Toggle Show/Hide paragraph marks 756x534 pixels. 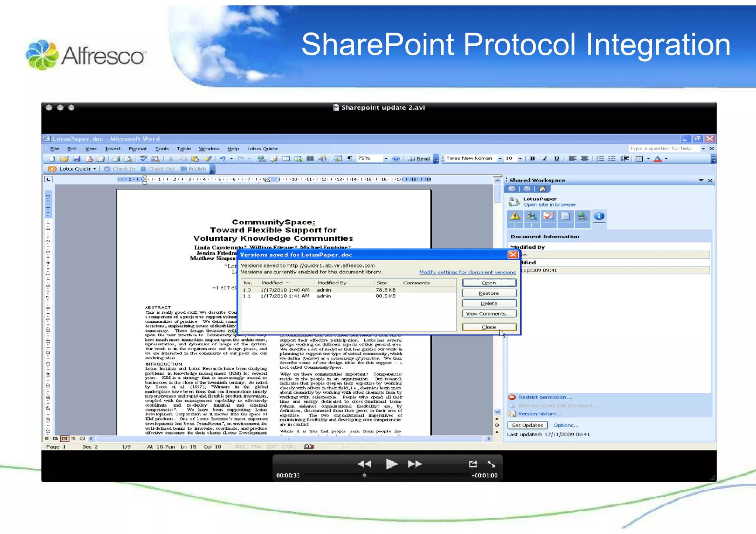click(350, 159)
